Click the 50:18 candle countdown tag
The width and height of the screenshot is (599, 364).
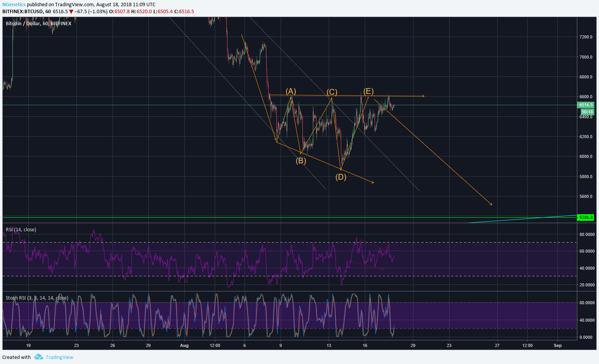(x=587, y=112)
